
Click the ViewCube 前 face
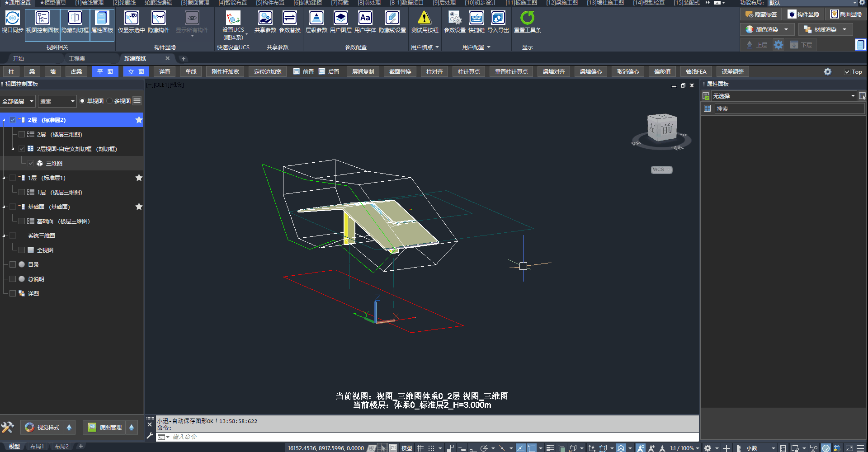point(667,129)
